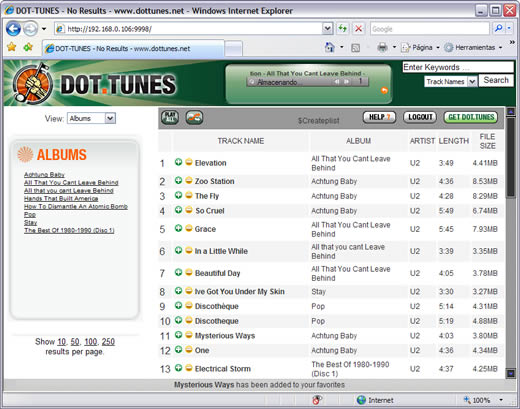Open the Pop album link
Screen dimensions: 520x409
[30, 214]
